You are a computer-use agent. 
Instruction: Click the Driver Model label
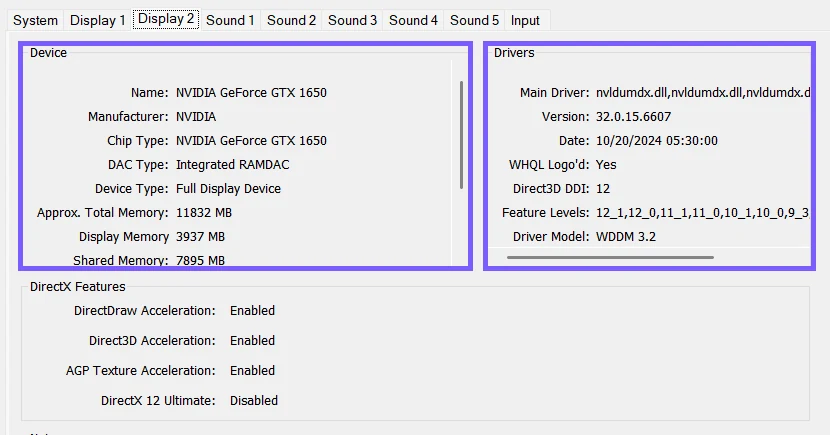551,237
